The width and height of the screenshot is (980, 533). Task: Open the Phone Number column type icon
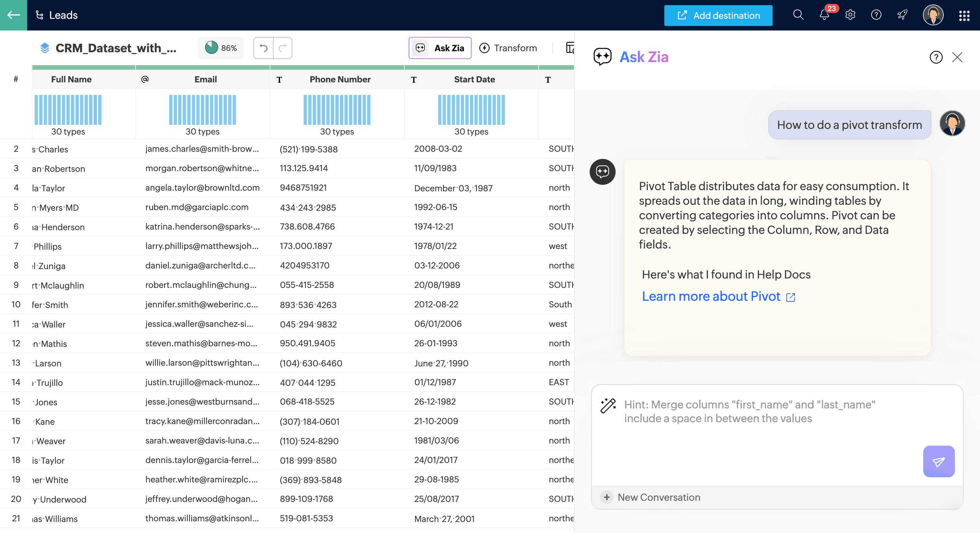pos(279,79)
